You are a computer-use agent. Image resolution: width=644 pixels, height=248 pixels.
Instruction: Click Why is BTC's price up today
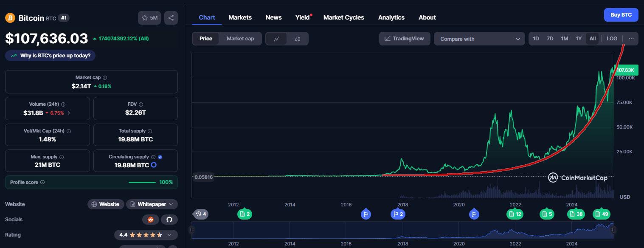[51, 56]
